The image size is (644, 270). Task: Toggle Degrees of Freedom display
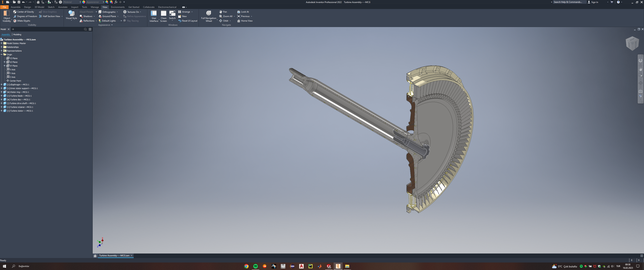[x=25, y=16]
